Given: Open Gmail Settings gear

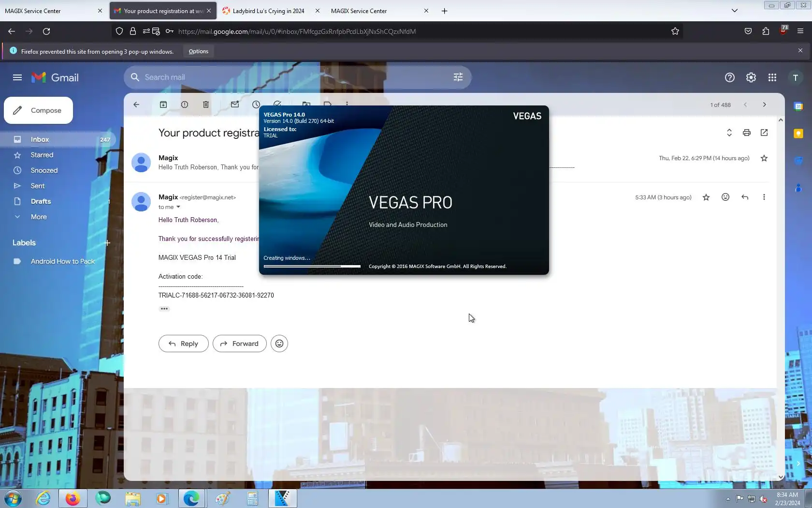Looking at the screenshot, I should 751,77.
